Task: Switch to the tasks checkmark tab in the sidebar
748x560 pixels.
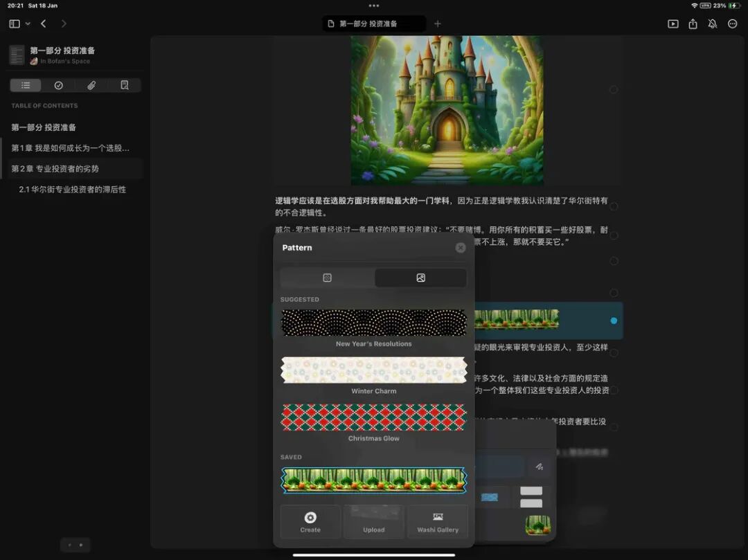Action: point(59,85)
